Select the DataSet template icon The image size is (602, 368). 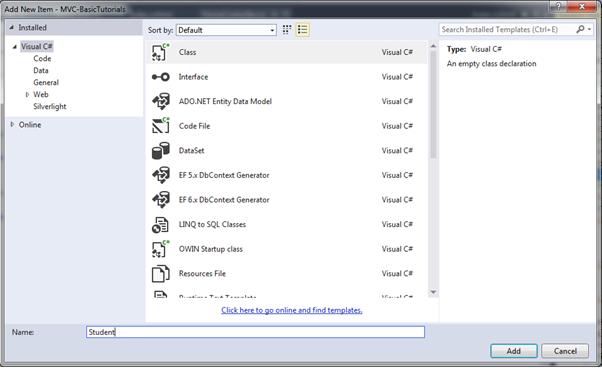(x=160, y=150)
